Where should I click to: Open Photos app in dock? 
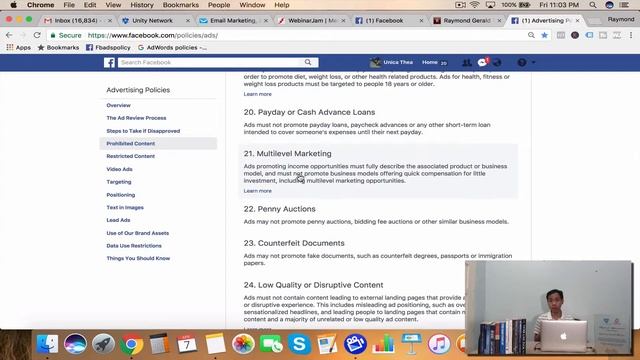[x=243, y=344]
